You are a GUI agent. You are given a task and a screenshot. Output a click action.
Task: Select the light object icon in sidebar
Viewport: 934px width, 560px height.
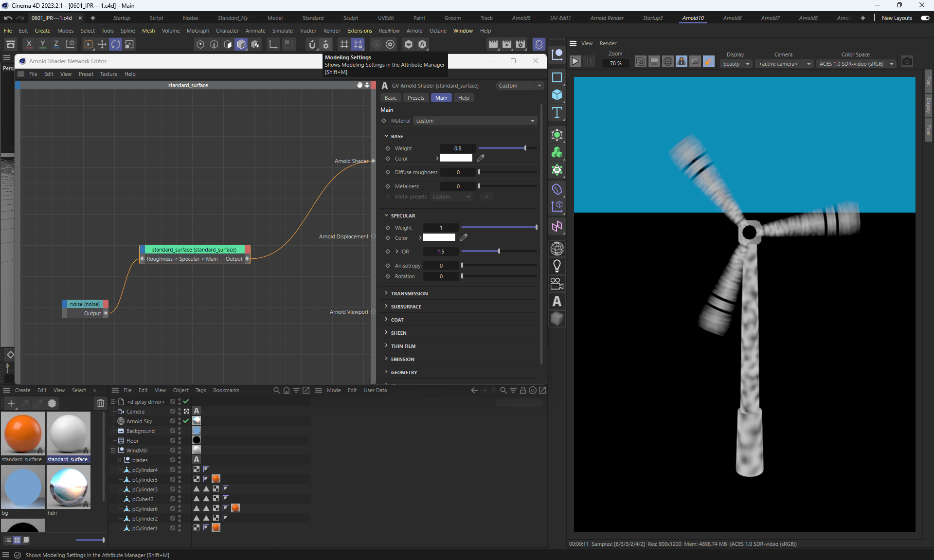tap(557, 266)
